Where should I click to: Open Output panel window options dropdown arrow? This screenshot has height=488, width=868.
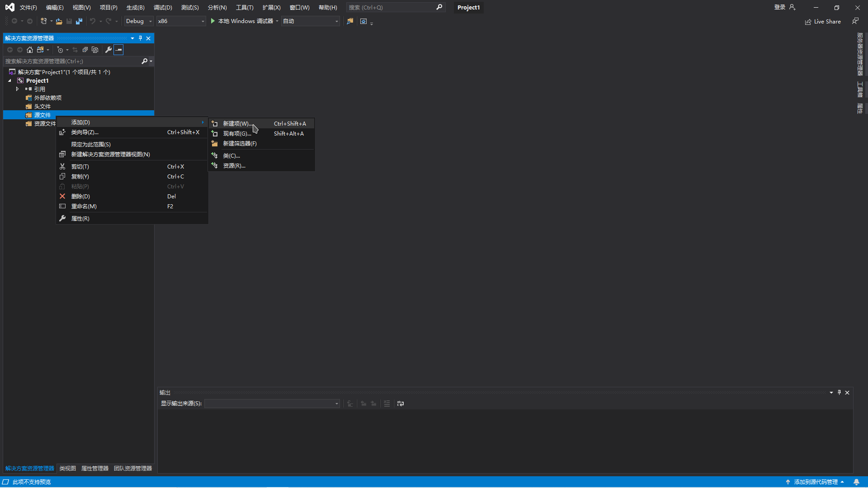pos(831,393)
